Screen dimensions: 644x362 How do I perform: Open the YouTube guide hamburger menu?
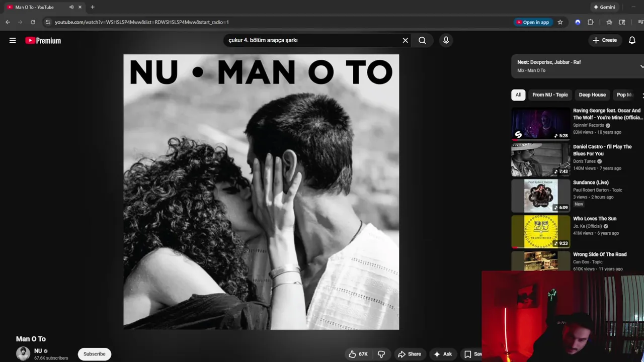[x=13, y=40]
